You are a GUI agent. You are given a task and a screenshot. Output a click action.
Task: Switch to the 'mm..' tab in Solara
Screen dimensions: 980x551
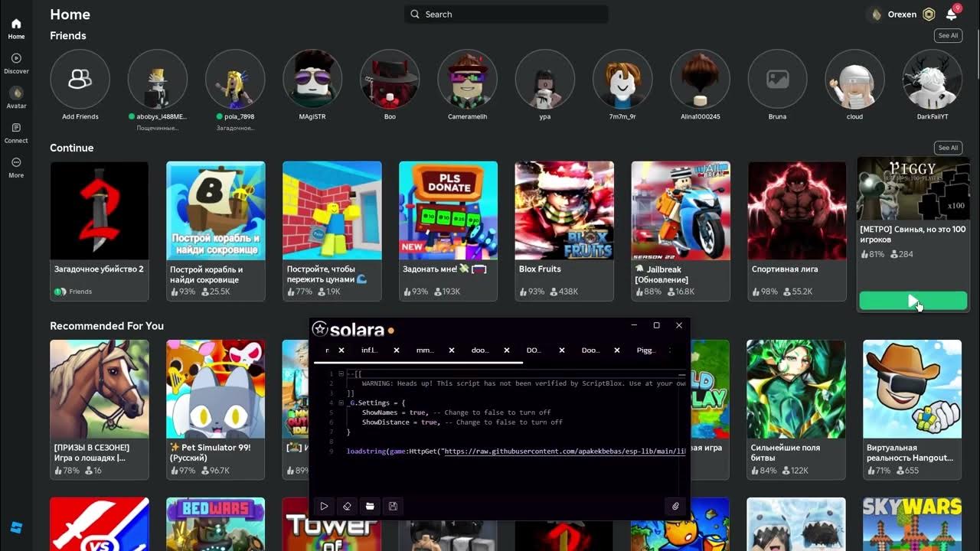(x=425, y=350)
